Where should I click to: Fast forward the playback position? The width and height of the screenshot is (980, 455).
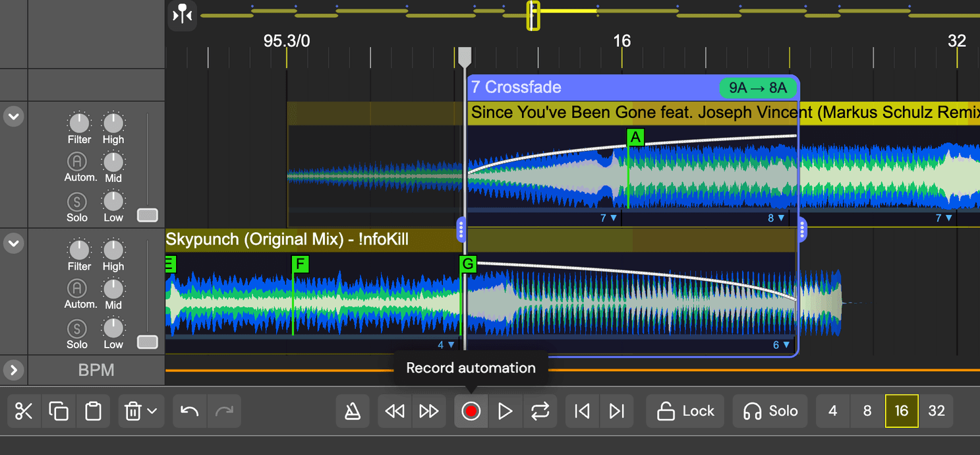click(x=429, y=411)
